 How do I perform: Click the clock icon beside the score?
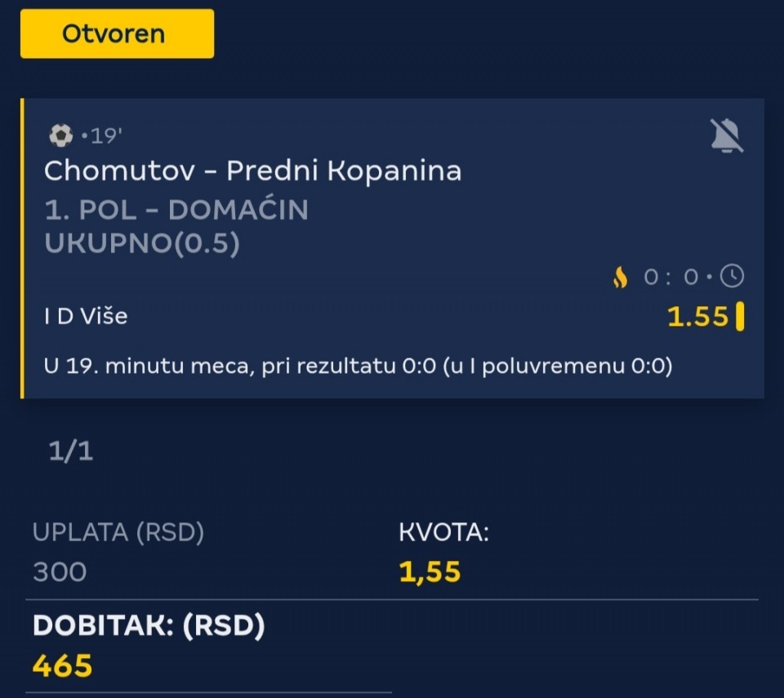pos(733,278)
